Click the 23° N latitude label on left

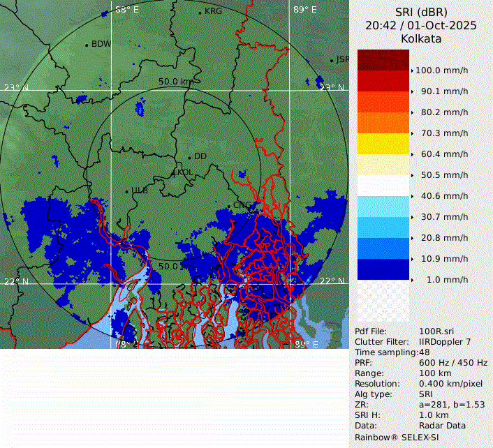[16, 88]
